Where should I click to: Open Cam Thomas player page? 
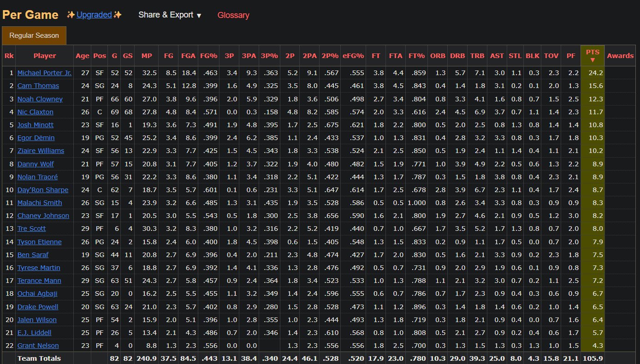click(x=38, y=86)
